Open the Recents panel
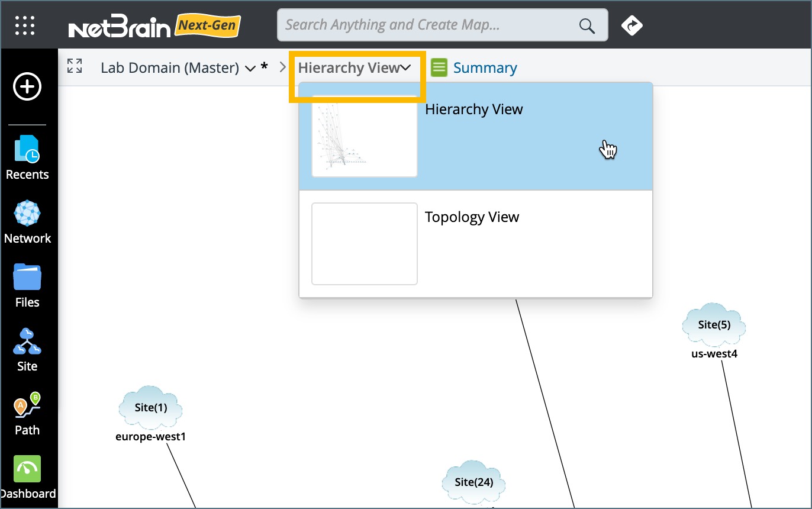812x509 pixels. click(x=27, y=157)
